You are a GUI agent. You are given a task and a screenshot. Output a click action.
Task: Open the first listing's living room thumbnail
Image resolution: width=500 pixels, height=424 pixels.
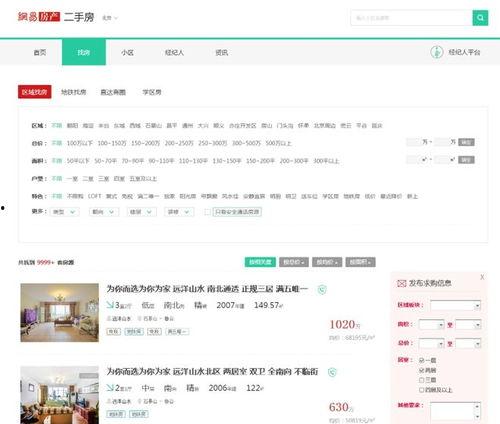click(x=60, y=313)
